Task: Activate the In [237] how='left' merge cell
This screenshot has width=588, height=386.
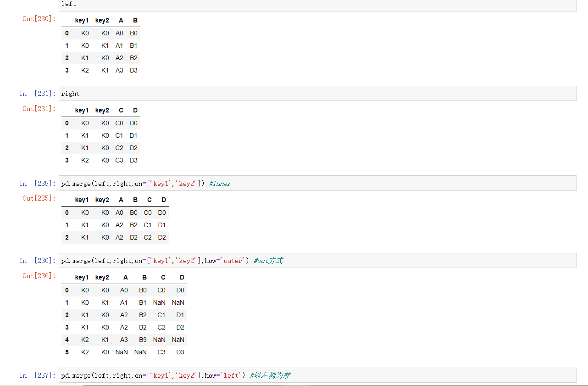Action: tap(318, 375)
